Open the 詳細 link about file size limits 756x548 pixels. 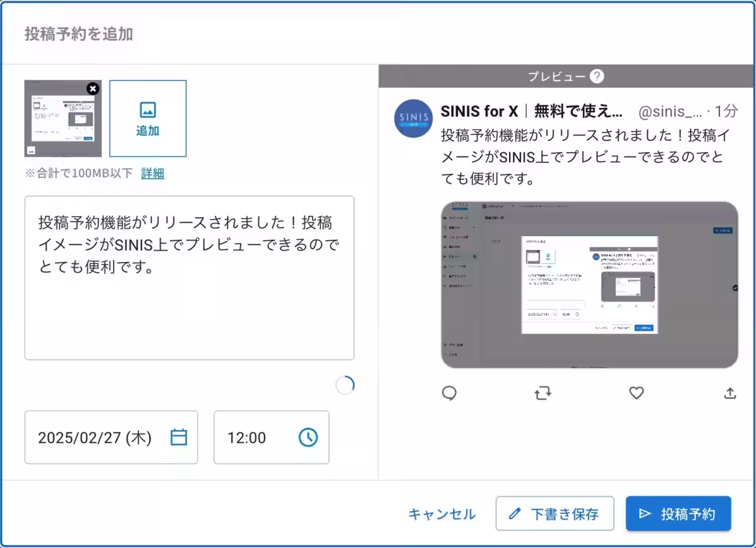(152, 173)
